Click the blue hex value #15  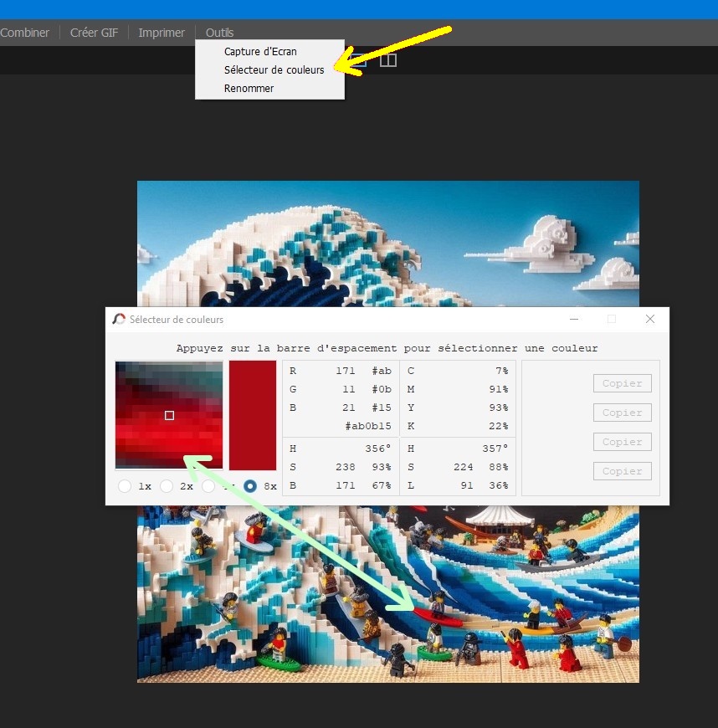pyautogui.click(x=382, y=408)
